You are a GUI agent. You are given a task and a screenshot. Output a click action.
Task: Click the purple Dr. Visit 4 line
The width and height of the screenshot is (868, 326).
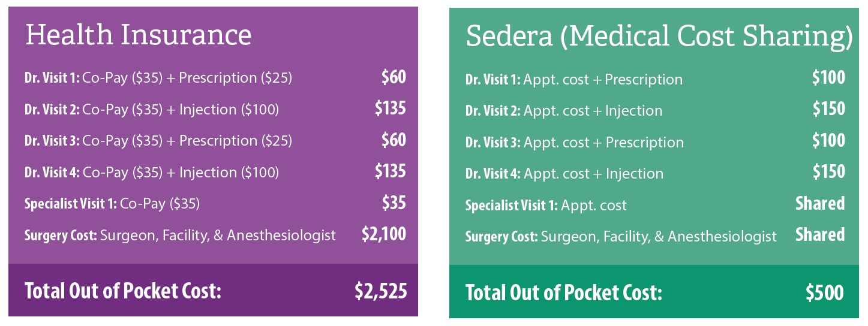[151, 173]
